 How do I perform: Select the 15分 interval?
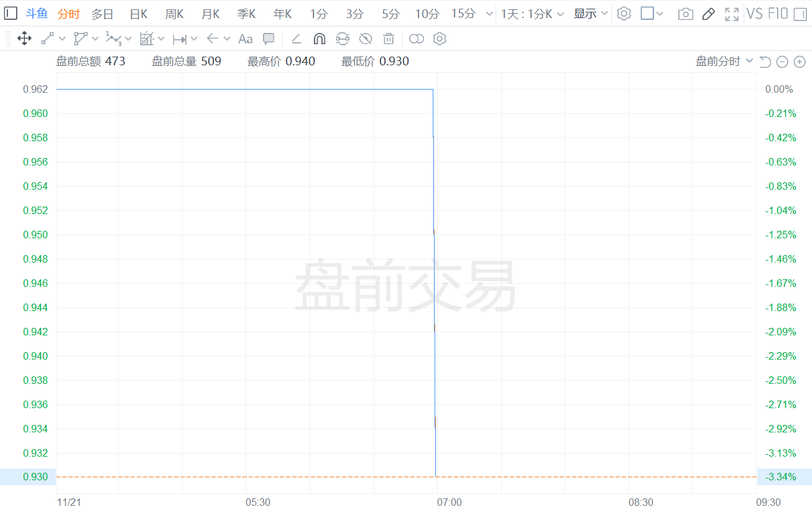(463, 14)
